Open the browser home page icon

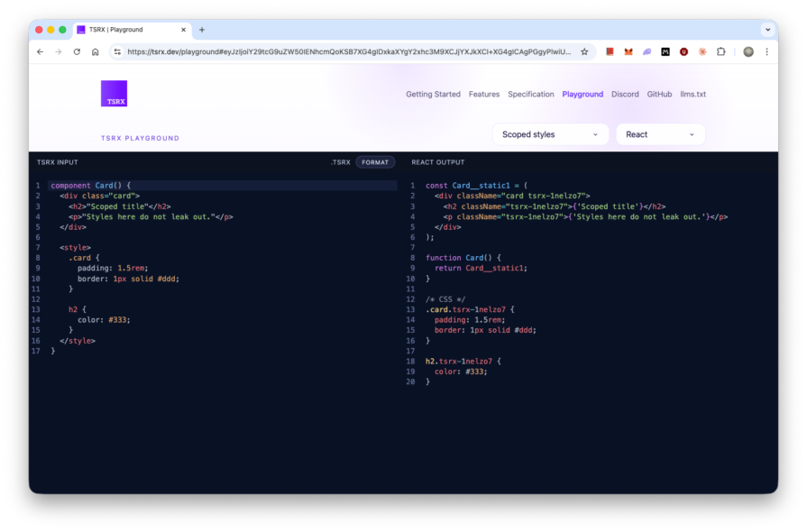tap(96, 52)
